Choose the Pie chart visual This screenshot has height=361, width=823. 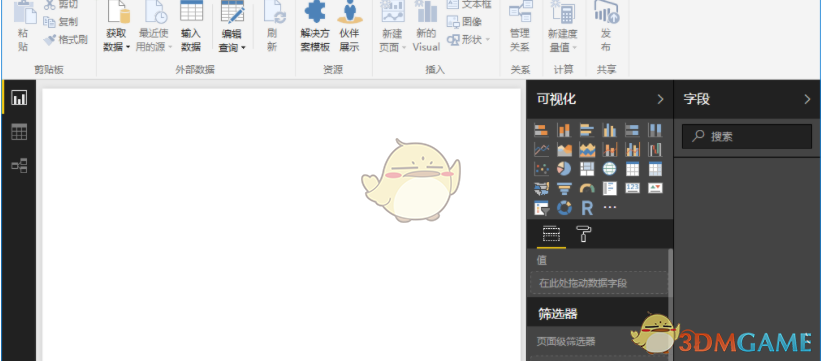tap(564, 168)
